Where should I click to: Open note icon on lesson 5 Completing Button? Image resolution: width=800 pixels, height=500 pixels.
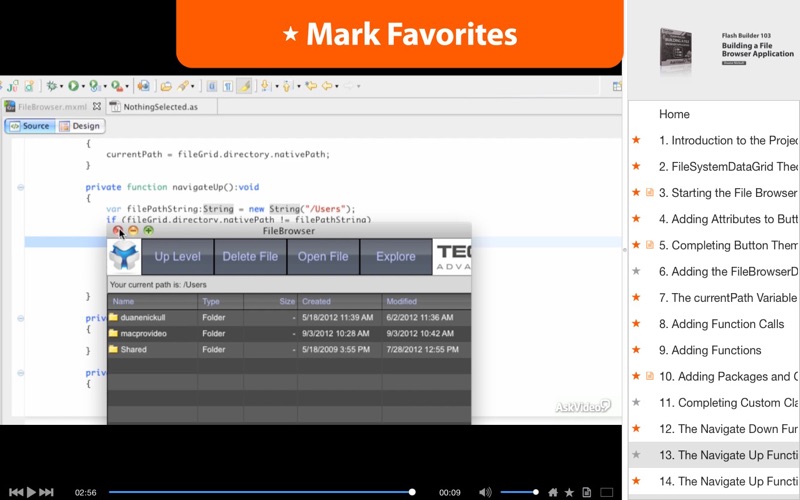(649, 245)
